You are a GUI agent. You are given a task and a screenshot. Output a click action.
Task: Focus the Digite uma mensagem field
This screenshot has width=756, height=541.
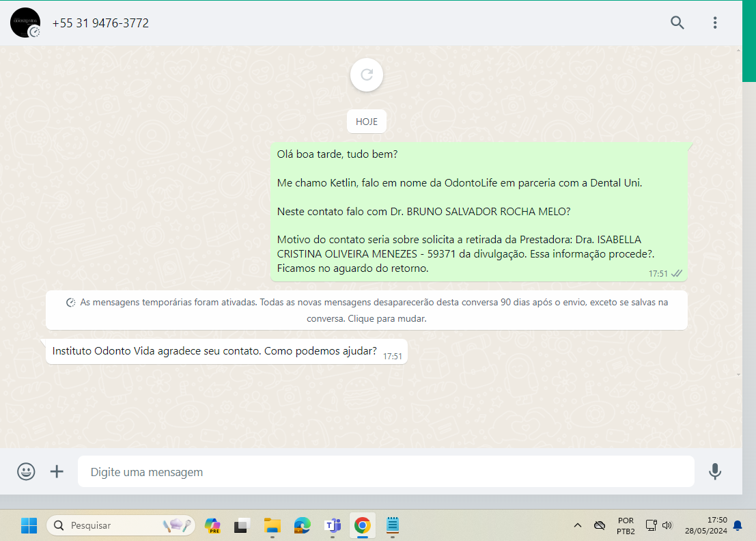tap(386, 471)
